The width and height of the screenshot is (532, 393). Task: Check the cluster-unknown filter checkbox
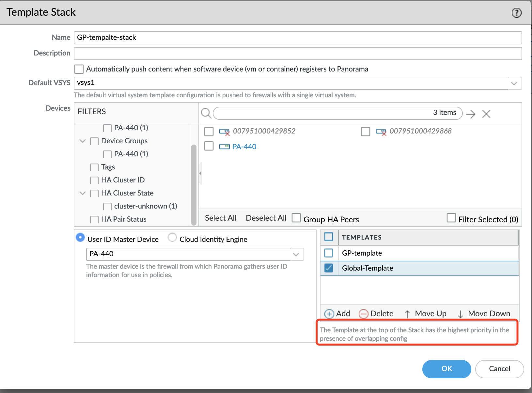107,206
